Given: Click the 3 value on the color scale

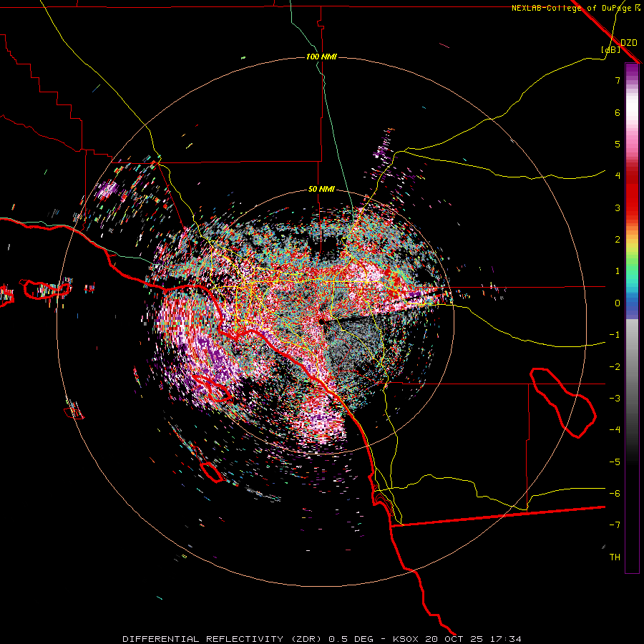Looking at the screenshot, I should click(618, 208).
